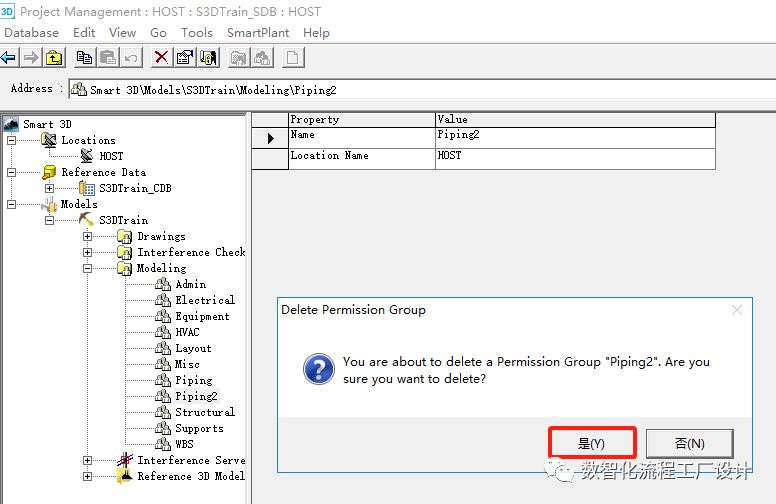
Task: Expand the Interference Server node
Action: (x=88, y=460)
